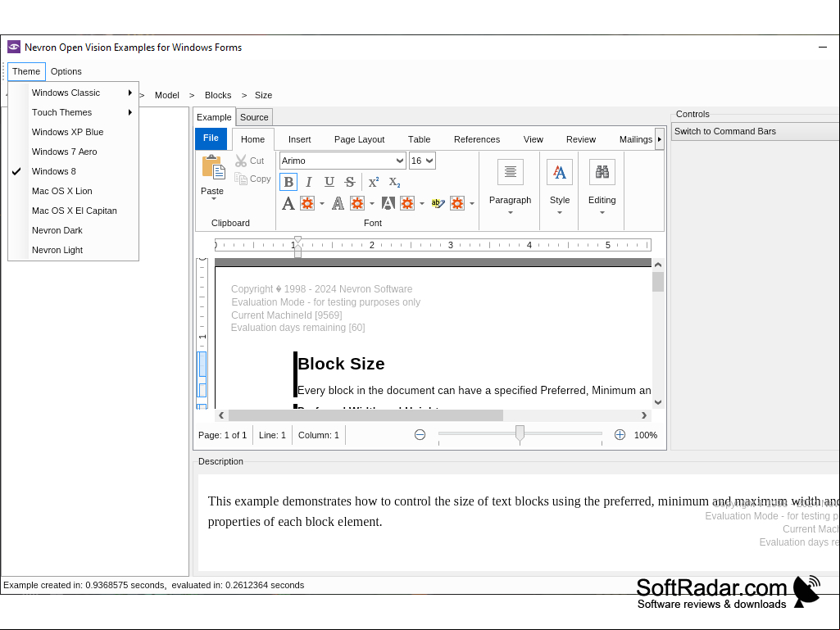Toggle Subscript formatting

(395, 182)
